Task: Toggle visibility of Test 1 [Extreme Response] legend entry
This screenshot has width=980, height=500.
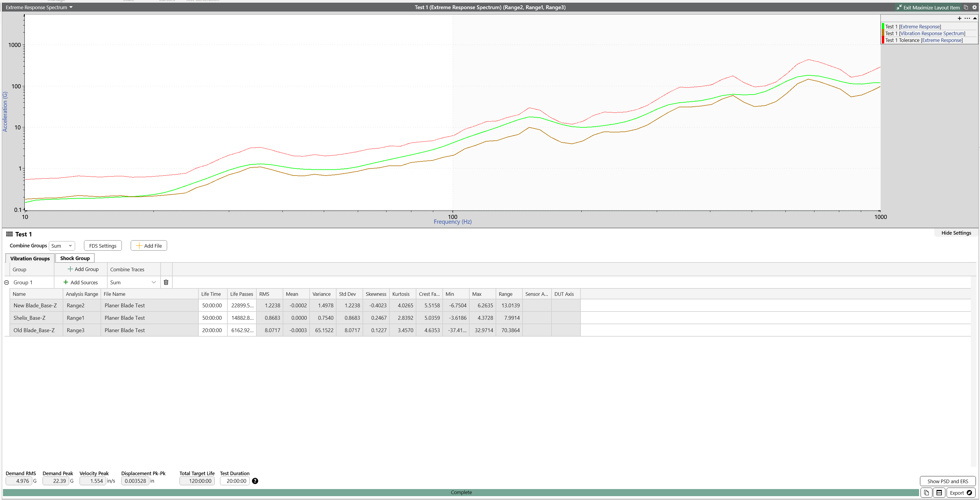Action: tap(913, 26)
